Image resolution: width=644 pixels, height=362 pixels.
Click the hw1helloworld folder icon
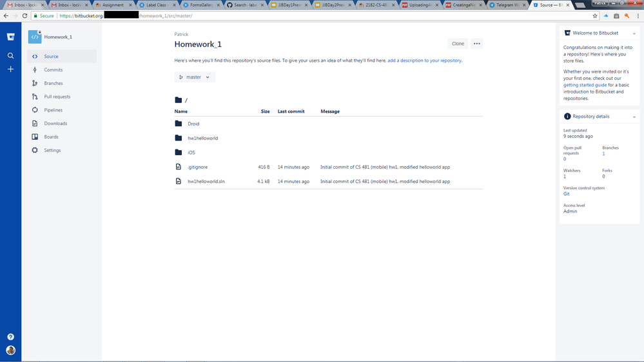pos(179,138)
